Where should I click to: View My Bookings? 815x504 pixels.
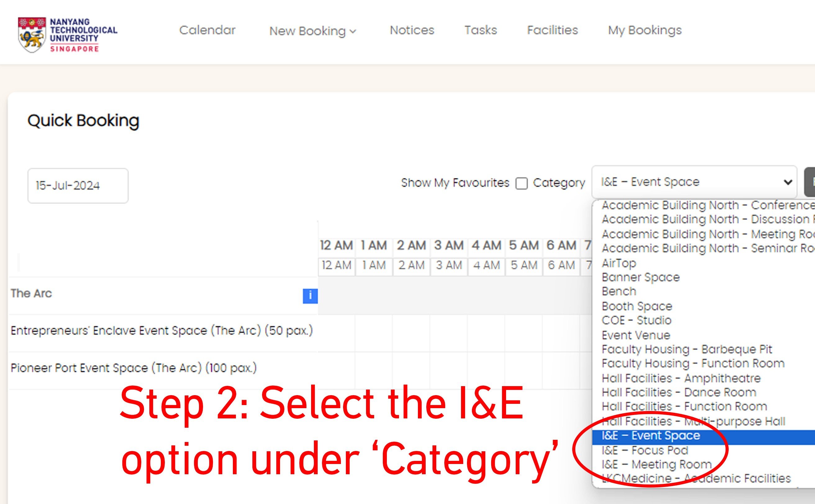click(645, 30)
